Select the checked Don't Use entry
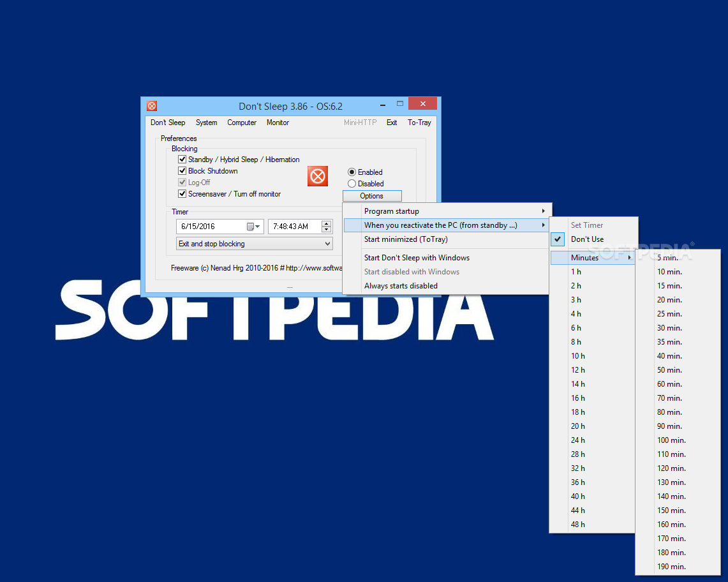This screenshot has height=582, width=728. coord(594,239)
